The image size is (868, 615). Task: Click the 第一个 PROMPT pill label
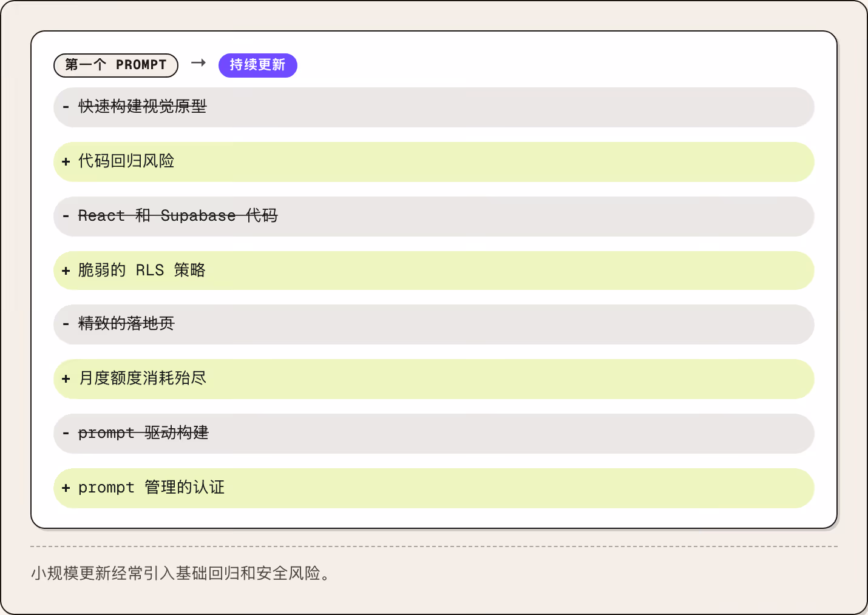(116, 65)
